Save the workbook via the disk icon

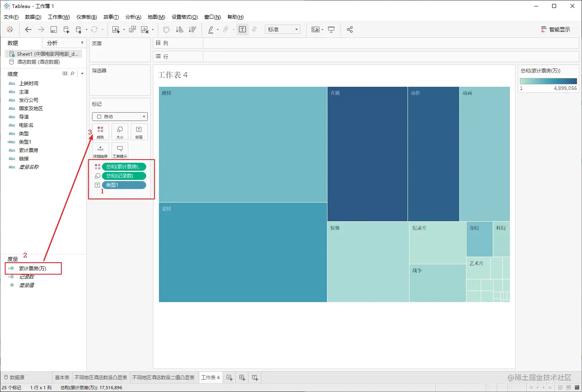(54, 29)
